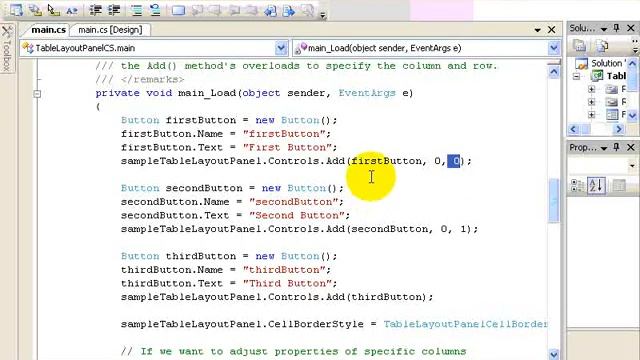Click the "EventArgs" type in method signature

click(x=367, y=93)
